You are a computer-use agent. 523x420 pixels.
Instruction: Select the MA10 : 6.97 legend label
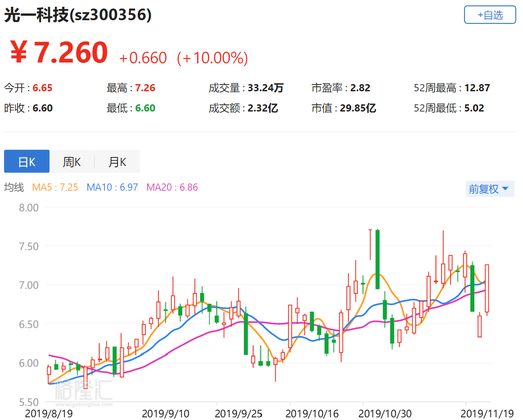[113, 188]
